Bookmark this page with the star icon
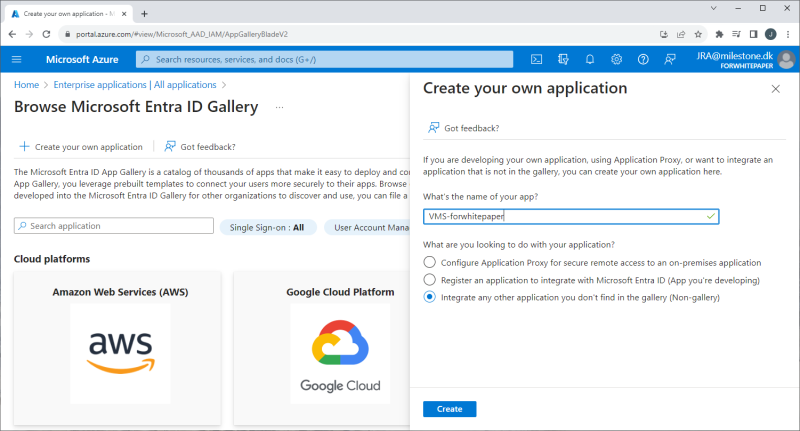800x431 pixels. click(x=699, y=33)
